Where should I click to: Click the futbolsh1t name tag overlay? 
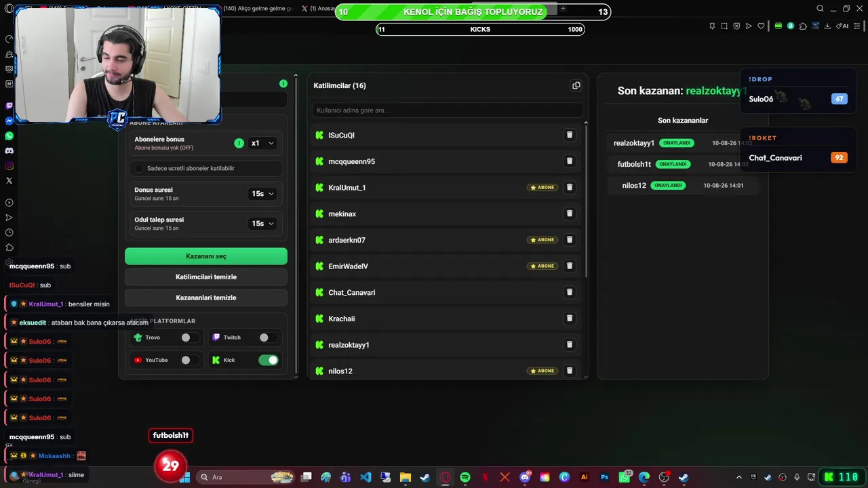click(x=171, y=435)
